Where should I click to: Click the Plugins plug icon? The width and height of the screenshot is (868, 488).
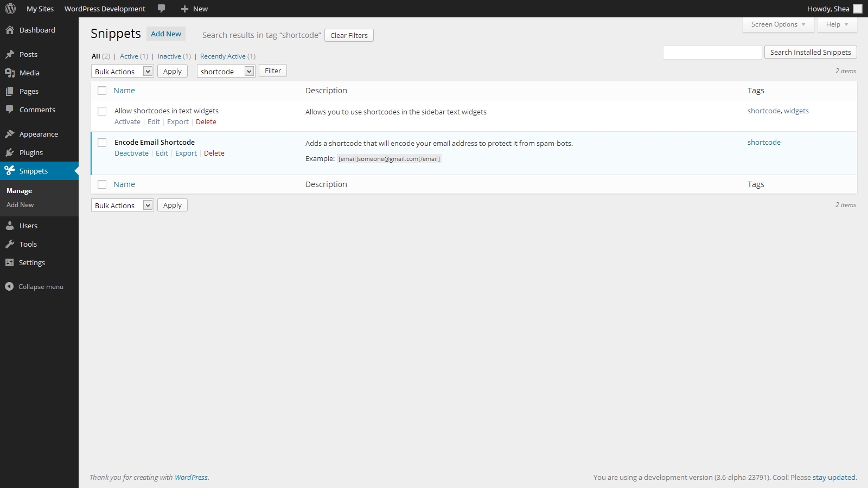(x=10, y=152)
